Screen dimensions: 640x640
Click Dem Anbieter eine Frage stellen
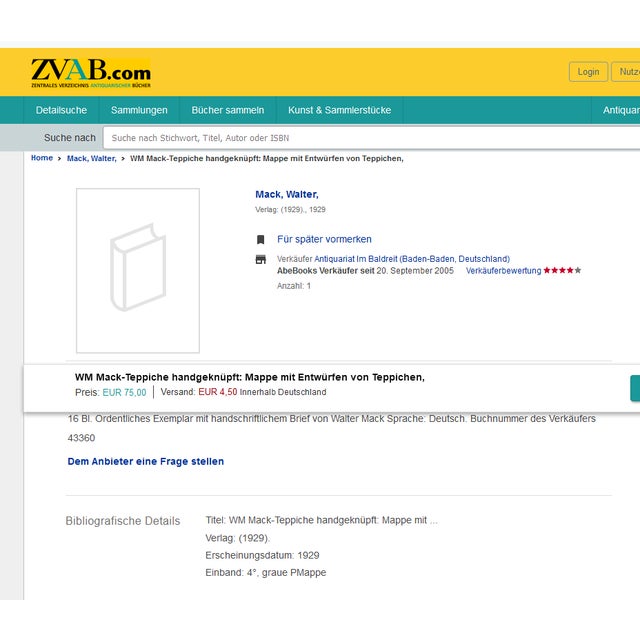(146, 461)
